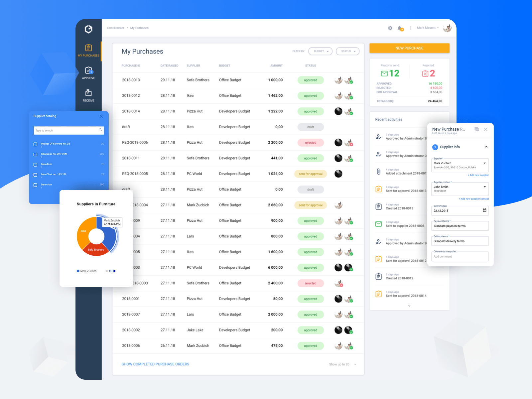Click the Type to search field
The image size is (532, 399).
point(69,130)
